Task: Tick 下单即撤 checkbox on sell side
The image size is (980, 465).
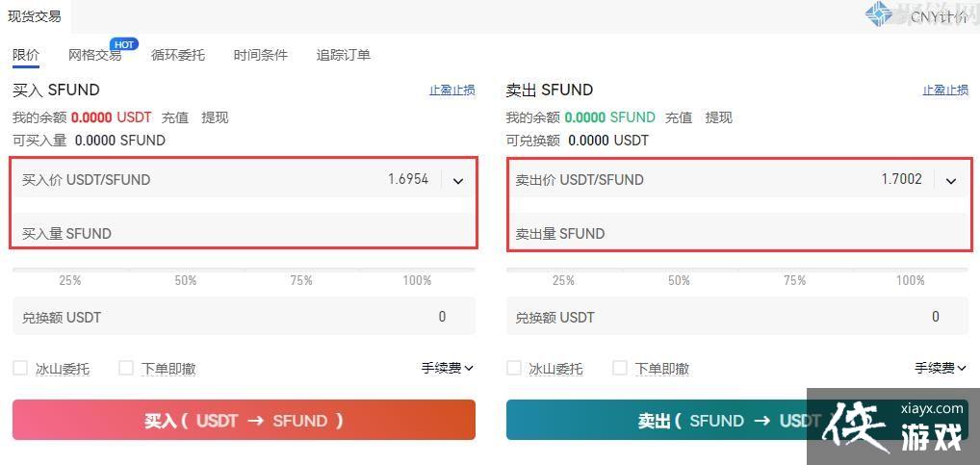Action: click(620, 368)
